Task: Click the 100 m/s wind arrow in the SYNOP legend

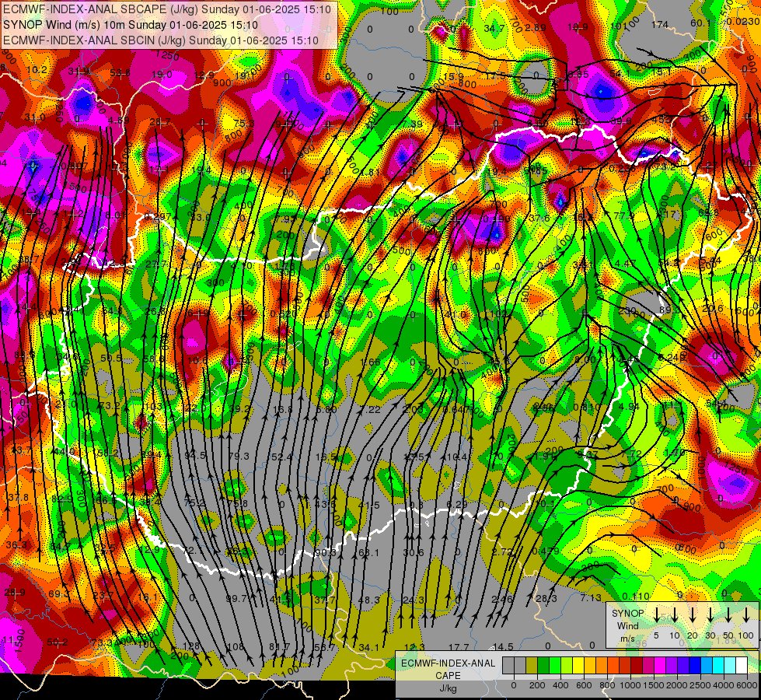Action: [x=746, y=615]
